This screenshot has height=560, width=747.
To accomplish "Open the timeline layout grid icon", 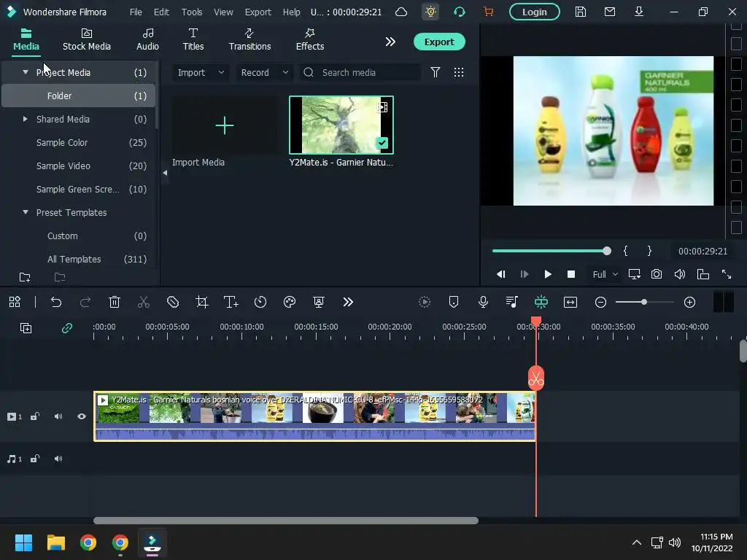I will [x=15, y=302].
